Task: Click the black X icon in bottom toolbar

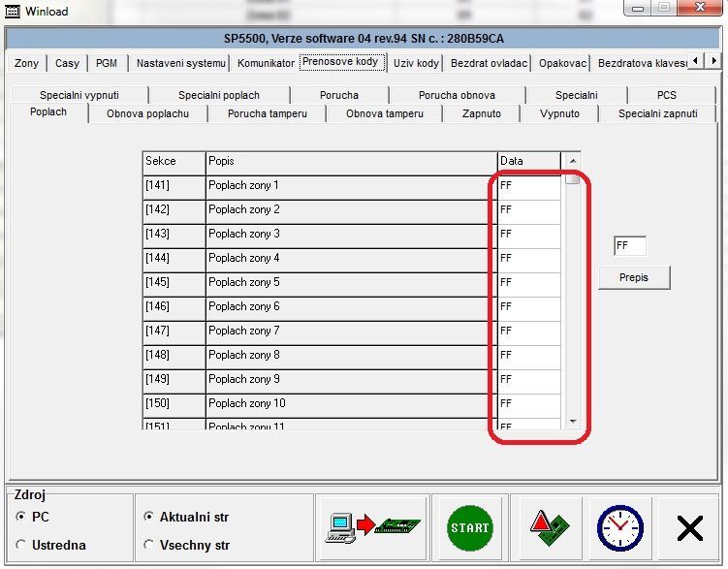Action: (689, 528)
